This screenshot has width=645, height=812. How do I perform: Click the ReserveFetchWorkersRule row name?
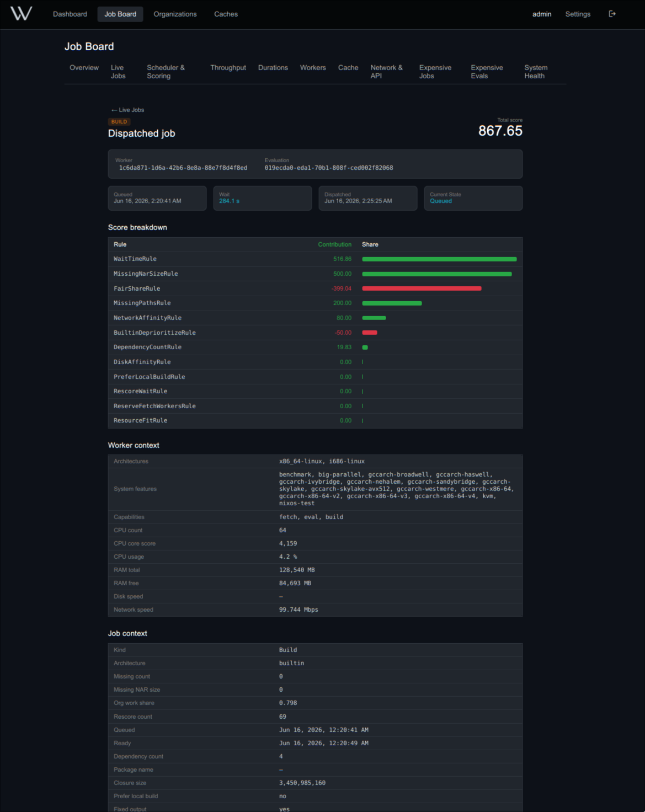coord(154,406)
